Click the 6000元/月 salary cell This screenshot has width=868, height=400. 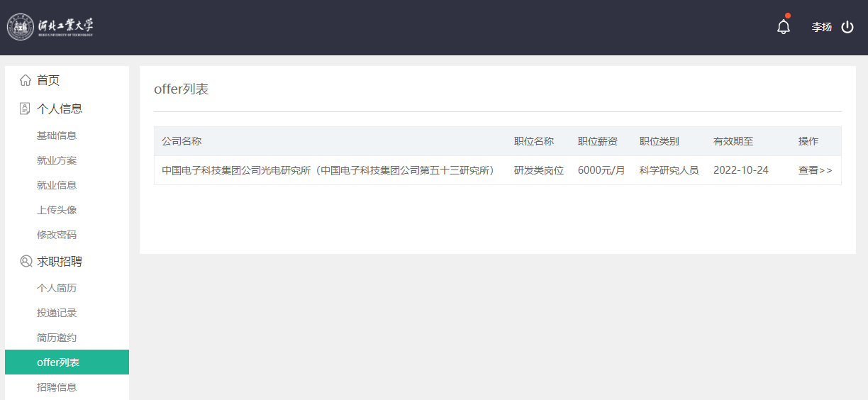(x=601, y=170)
